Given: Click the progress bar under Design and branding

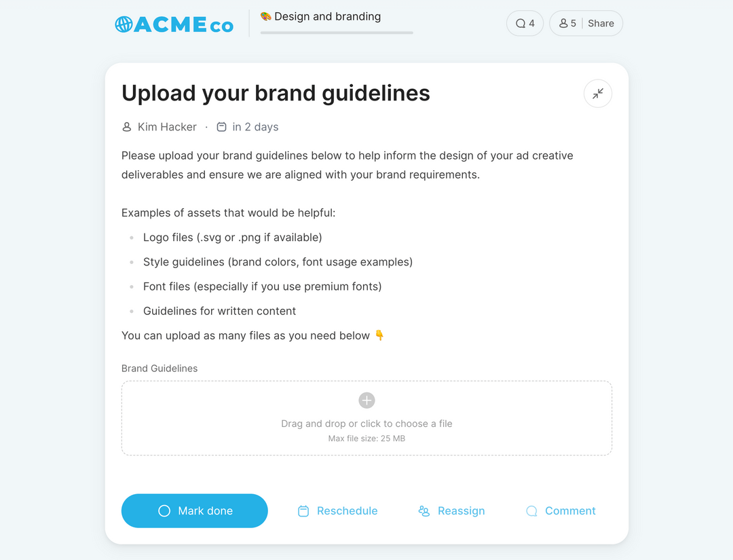Looking at the screenshot, I should coord(337,33).
